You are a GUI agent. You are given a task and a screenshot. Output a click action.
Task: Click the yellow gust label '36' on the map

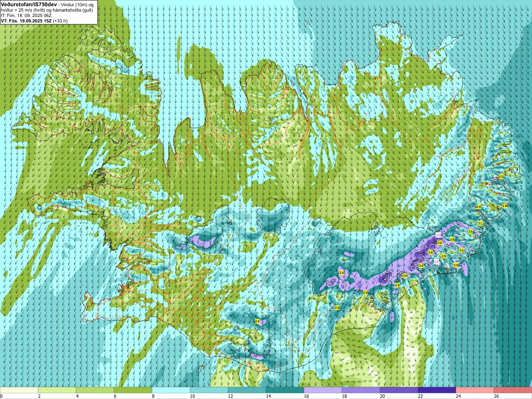pyautogui.click(x=405, y=276)
